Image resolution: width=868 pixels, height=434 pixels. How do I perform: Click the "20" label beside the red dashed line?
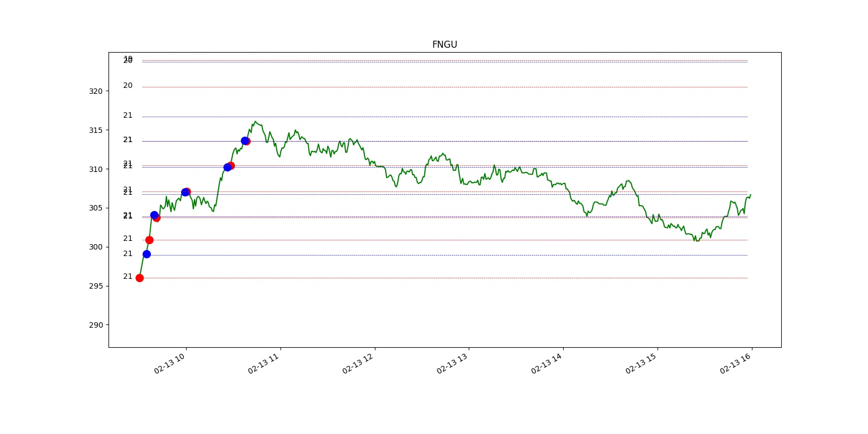(127, 85)
